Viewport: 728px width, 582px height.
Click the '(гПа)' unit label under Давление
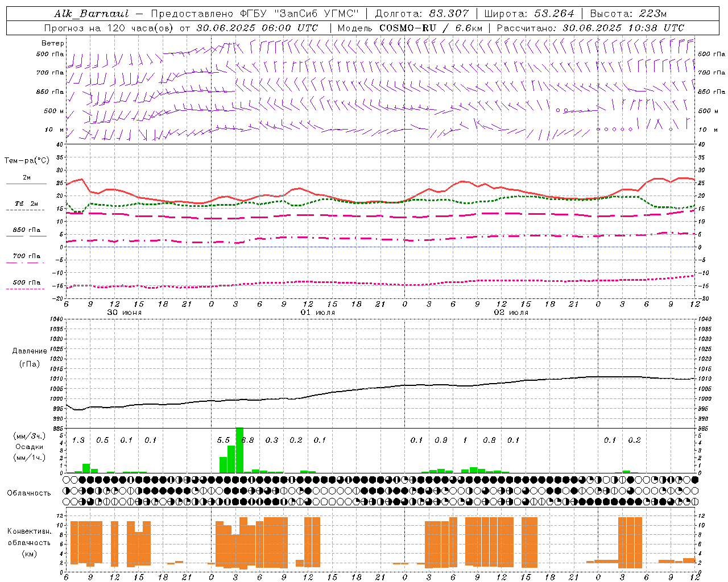coord(30,364)
